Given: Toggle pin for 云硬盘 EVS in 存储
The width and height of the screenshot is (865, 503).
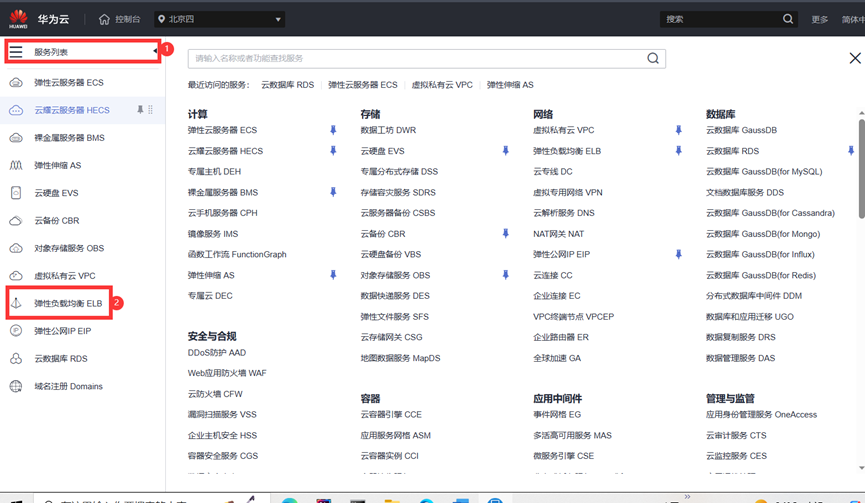Looking at the screenshot, I should (x=505, y=151).
